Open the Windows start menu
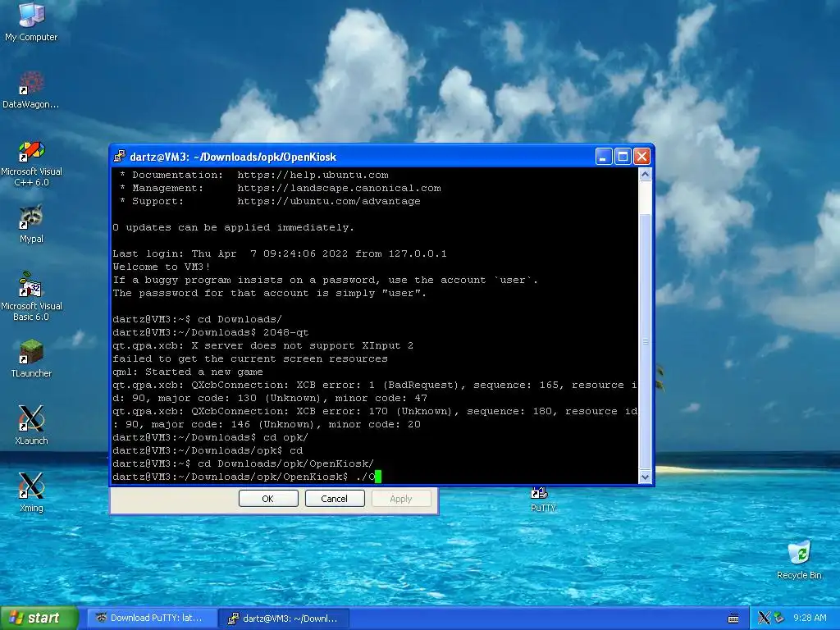Viewport: 840px width, 630px height. tap(39, 619)
